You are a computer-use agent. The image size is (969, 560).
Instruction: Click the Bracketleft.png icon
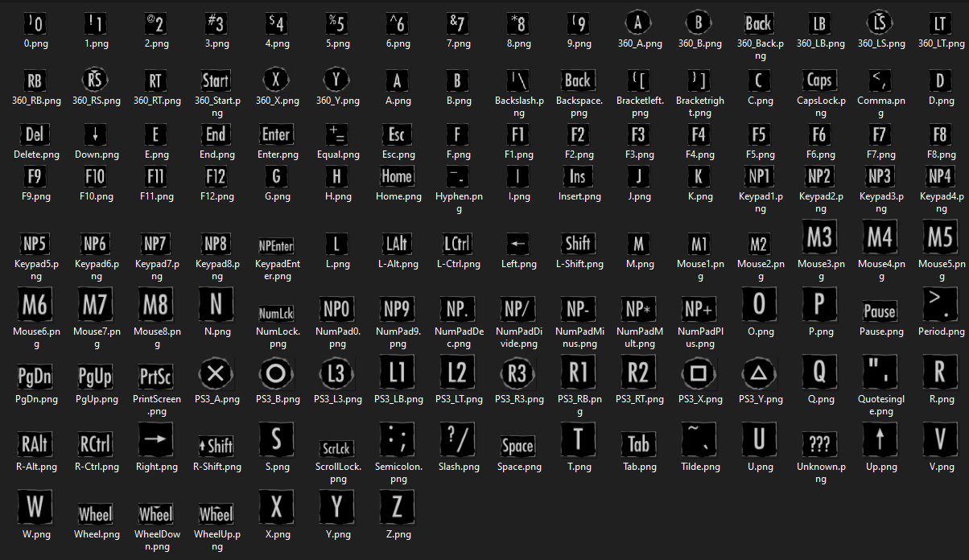point(640,80)
